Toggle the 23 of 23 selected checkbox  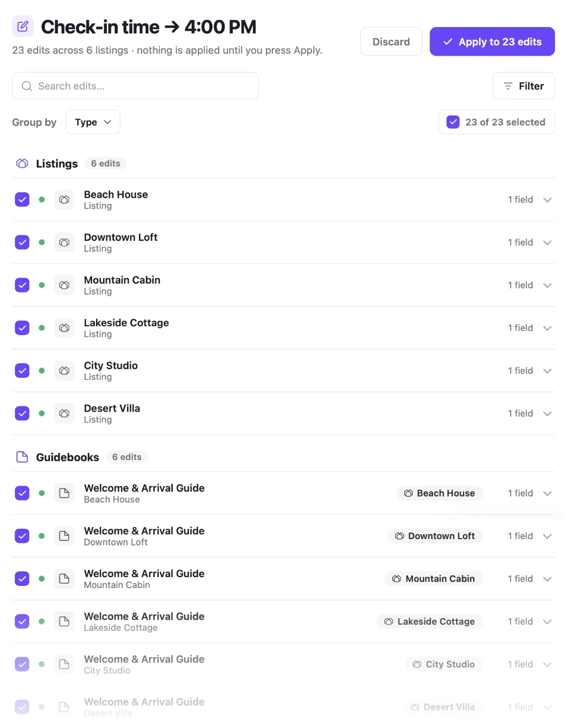pyautogui.click(x=453, y=122)
